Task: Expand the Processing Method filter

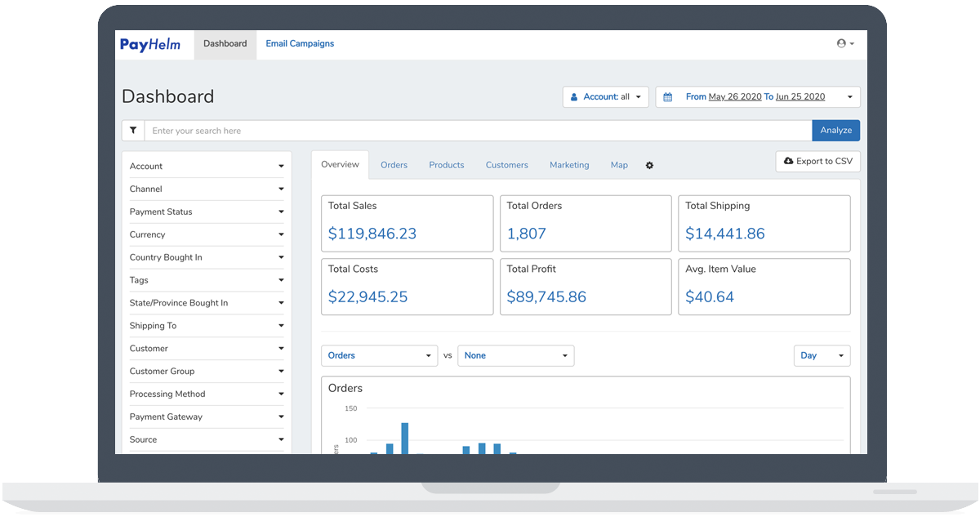Action: [x=207, y=395]
